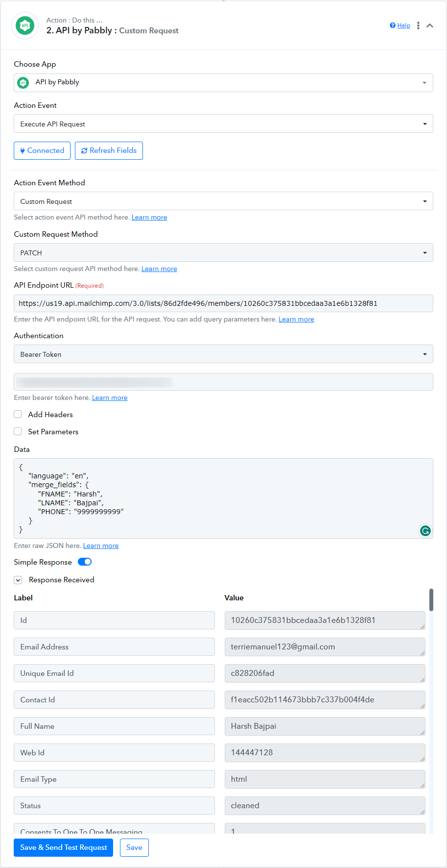
Task: Click the response list scrollbar
Action: pos(431,600)
